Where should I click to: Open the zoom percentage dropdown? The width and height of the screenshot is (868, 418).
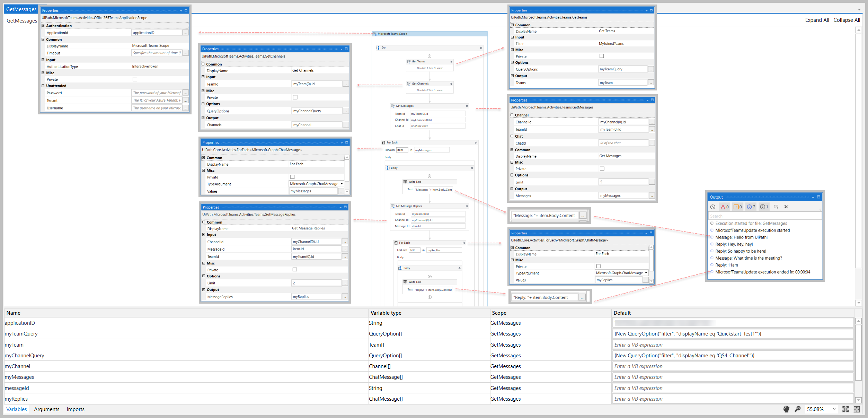click(x=834, y=409)
